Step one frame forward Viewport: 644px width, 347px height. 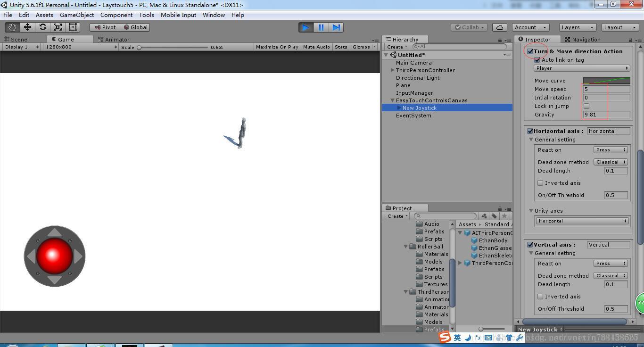tap(336, 27)
